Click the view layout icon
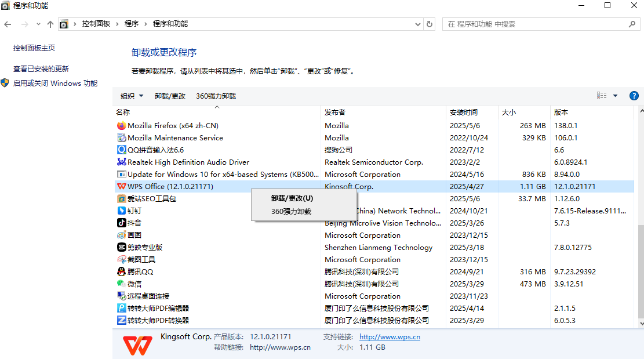This screenshot has width=644, height=359. (602, 96)
